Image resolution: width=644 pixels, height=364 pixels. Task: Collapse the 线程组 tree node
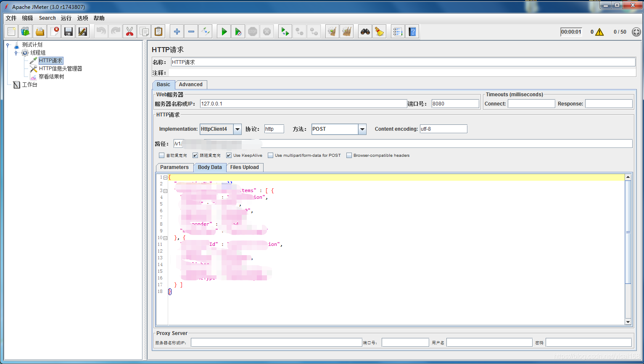16,53
